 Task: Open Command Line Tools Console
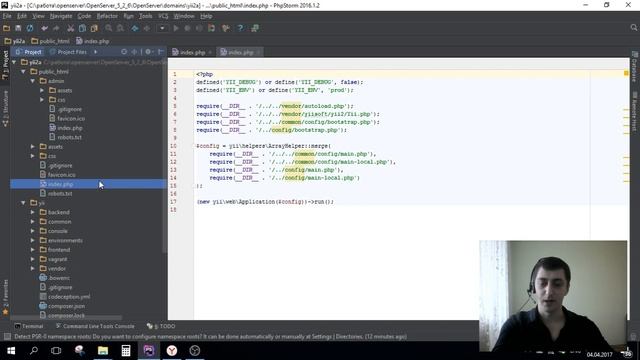[95, 326]
